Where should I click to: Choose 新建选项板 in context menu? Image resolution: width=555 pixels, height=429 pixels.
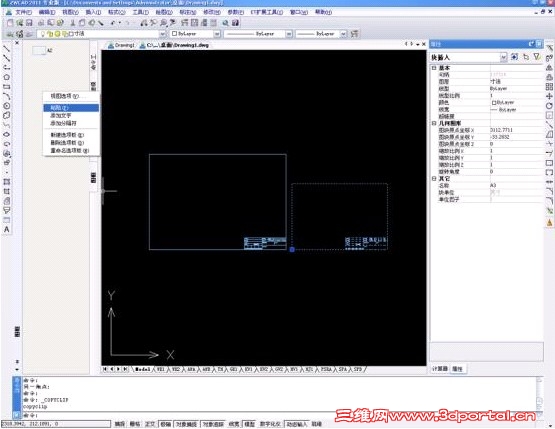[x=71, y=135]
